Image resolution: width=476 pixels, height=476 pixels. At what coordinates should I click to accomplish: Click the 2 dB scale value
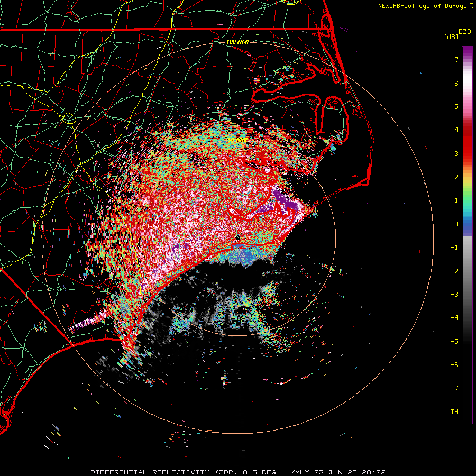click(x=456, y=177)
